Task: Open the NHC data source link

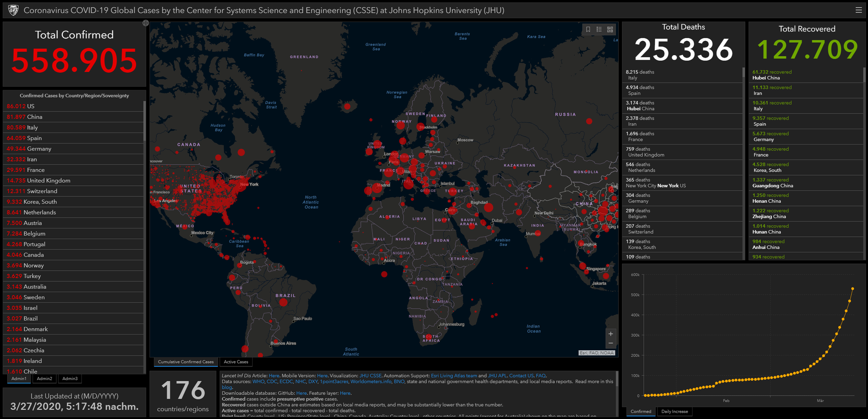Action: click(300, 382)
